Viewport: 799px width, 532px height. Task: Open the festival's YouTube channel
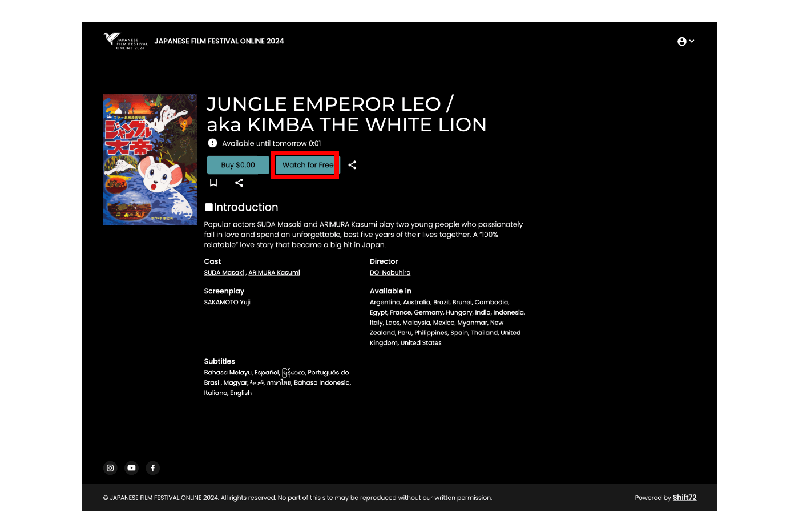(x=131, y=468)
